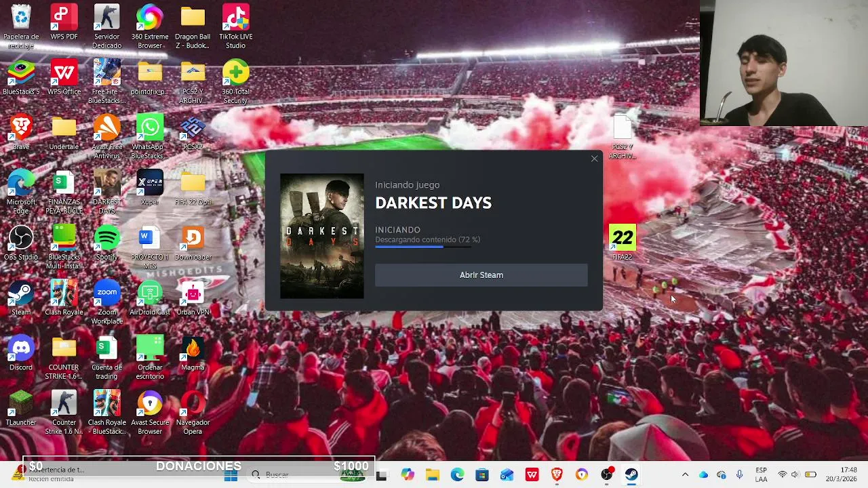This screenshot has height=488, width=868.
Task: Launch Avast Secure Browser shortcut
Action: pyautogui.click(x=150, y=412)
